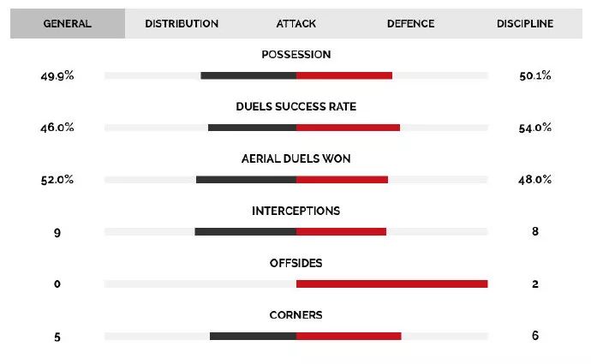Click the dark segment of the Possession bar
Viewport: 591px width, 364px height.
point(248,75)
